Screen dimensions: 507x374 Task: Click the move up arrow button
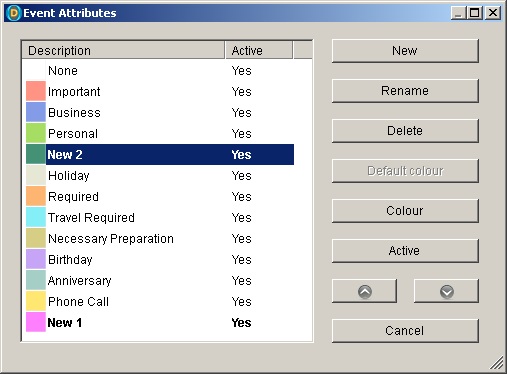pos(364,291)
